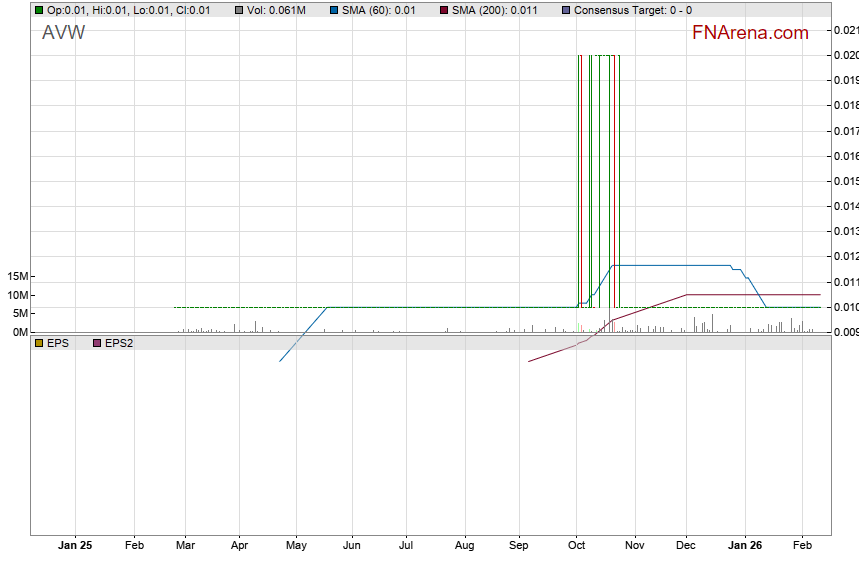Click the Consensus Target: 0 - 0 text
Screen dimensions: 859x566
click(x=632, y=10)
